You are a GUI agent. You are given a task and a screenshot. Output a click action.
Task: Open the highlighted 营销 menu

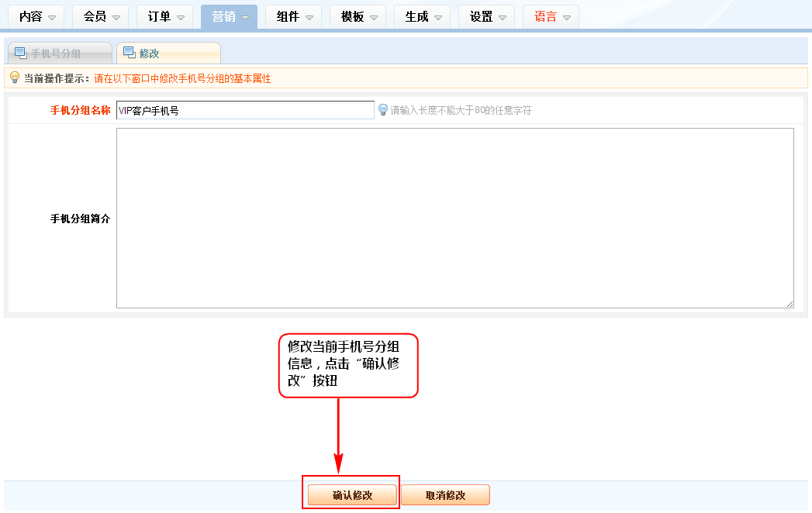[x=229, y=16]
